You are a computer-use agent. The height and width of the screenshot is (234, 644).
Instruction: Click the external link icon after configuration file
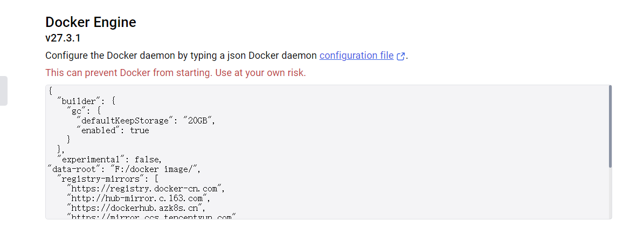click(400, 56)
